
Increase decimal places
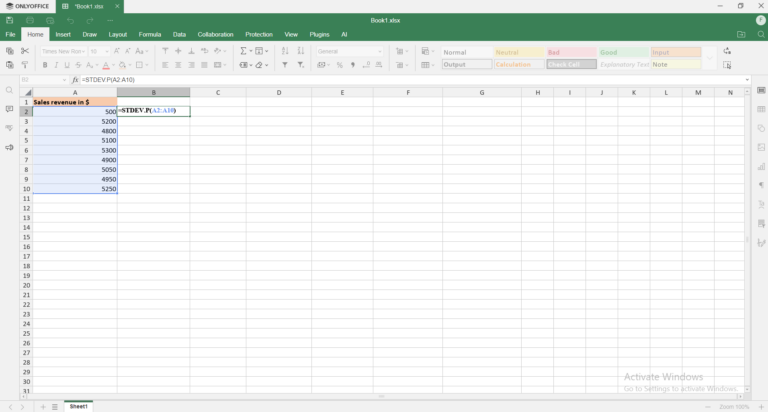click(379, 65)
